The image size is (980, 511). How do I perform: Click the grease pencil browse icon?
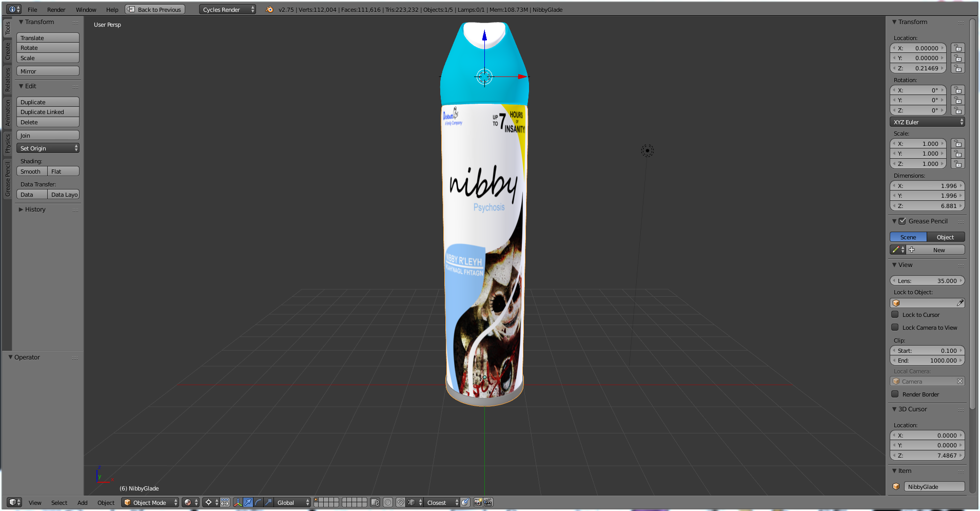898,250
